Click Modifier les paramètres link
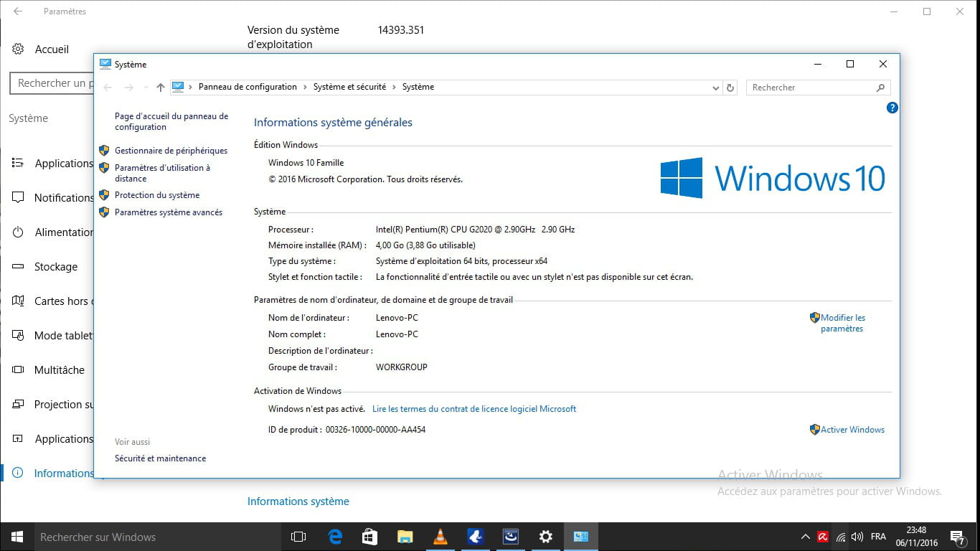980x551 pixels. click(843, 323)
